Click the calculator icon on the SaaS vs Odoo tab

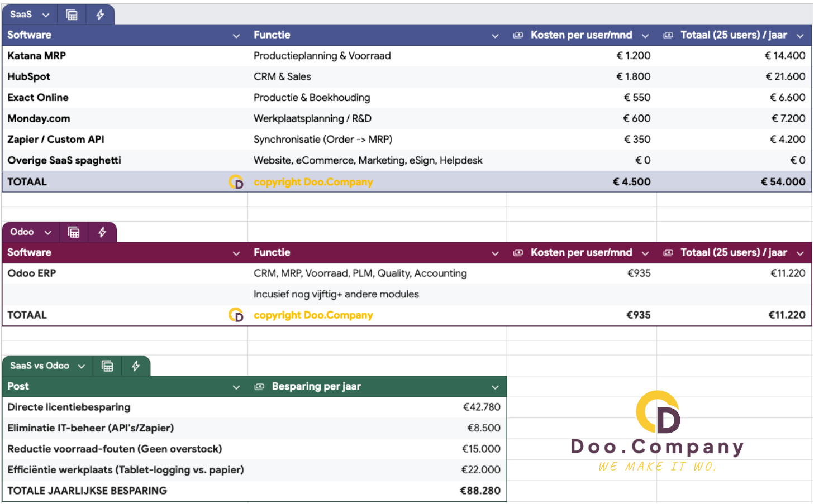pyautogui.click(x=107, y=366)
